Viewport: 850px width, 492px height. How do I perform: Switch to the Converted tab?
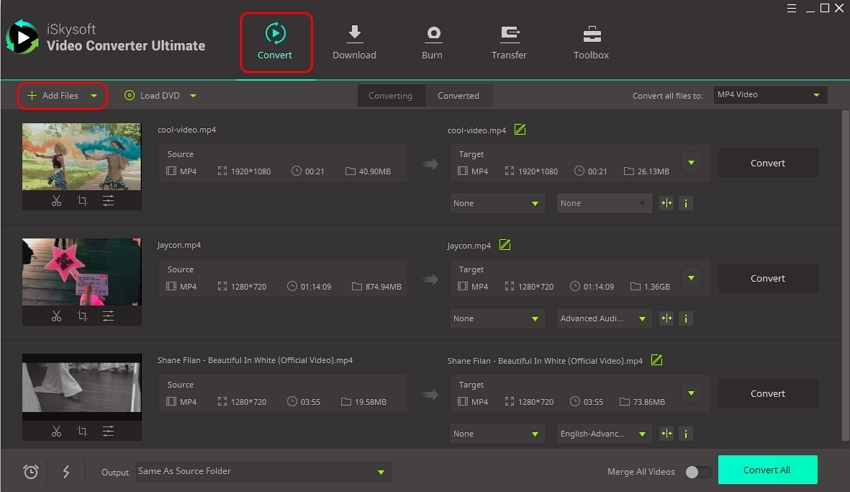click(458, 96)
